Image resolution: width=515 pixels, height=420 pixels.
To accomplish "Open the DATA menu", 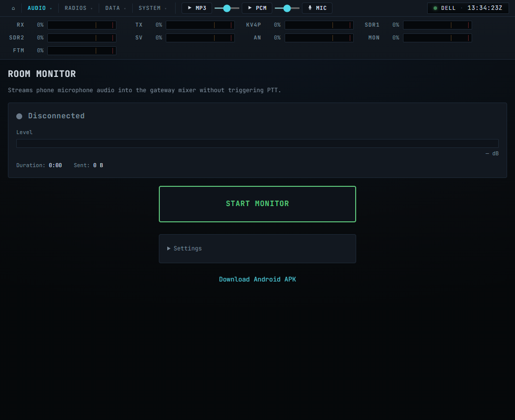I will [115, 8].
